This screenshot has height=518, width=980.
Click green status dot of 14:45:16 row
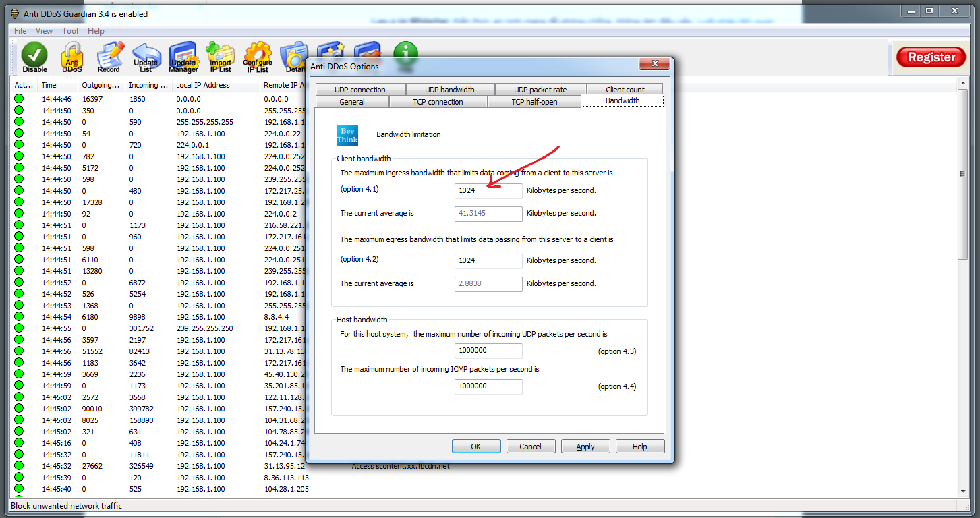tap(19, 443)
